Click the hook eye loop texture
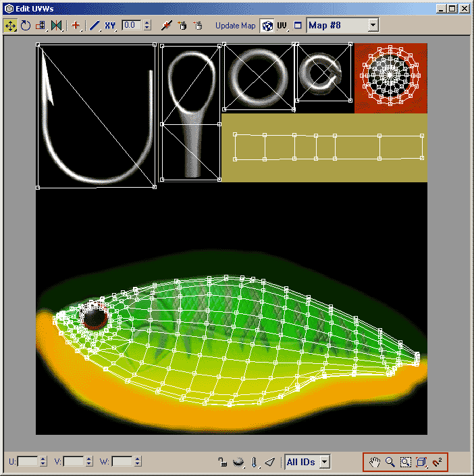The height and width of the screenshot is (476, 474). coord(191,112)
